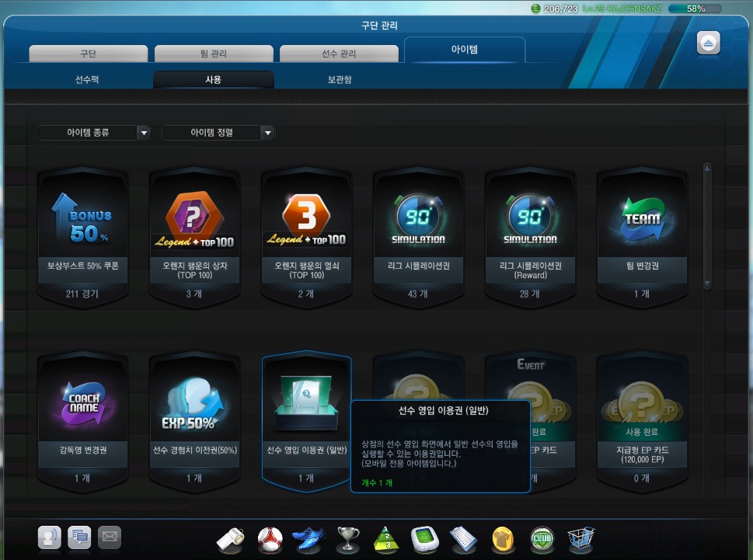
Task: Click the yellow jersey icon
Action: 504,540
